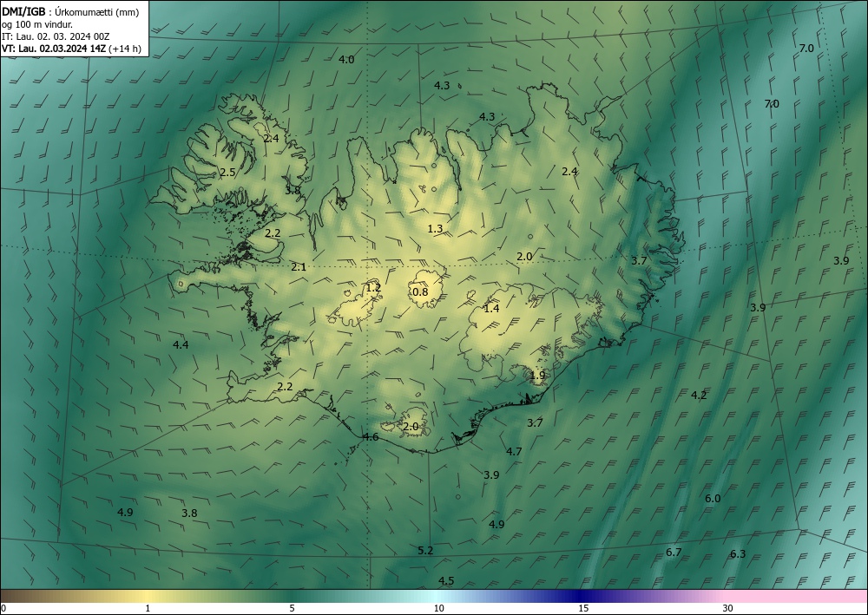Click the 4.0 value label on the map
The width and height of the screenshot is (868, 615).
[x=346, y=60]
